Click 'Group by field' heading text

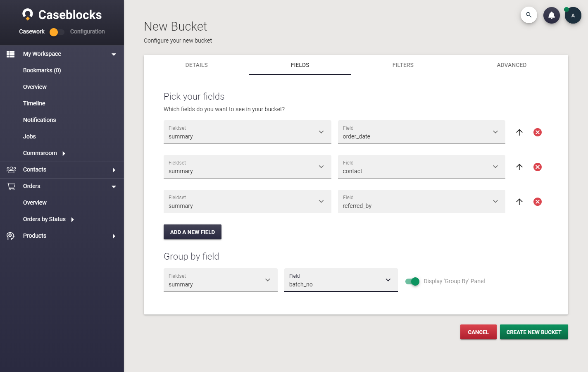[x=191, y=256]
